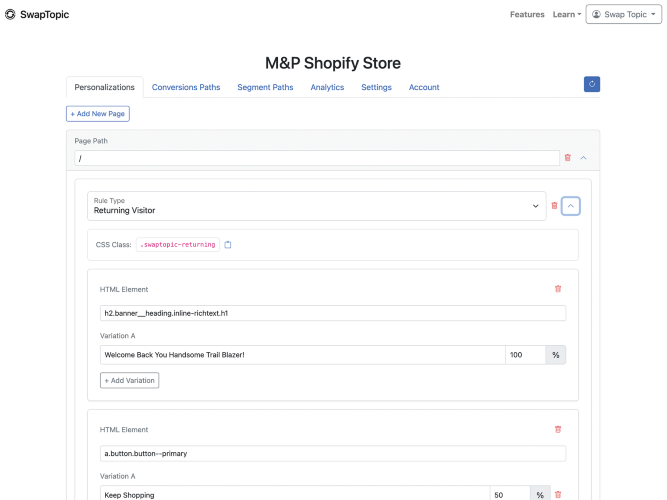The height and width of the screenshot is (500, 667).
Task: Collapse the page path section chevron
Action: pyautogui.click(x=584, y=158)
